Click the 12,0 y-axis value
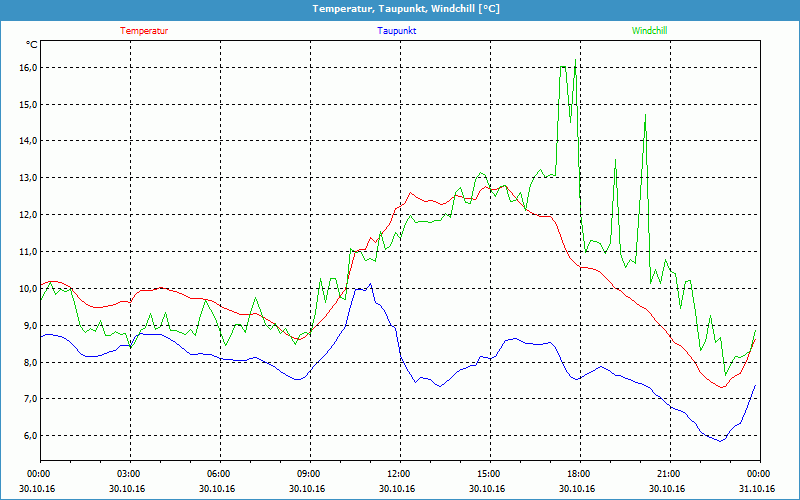 point(28,215)
